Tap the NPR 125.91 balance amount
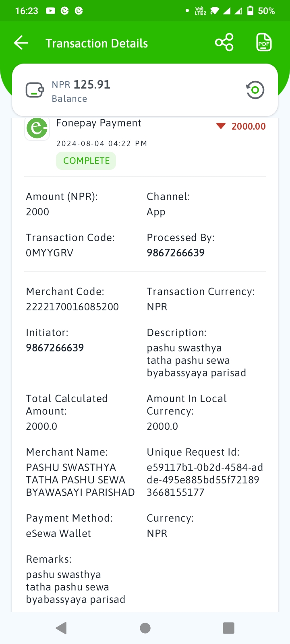This screenshot has width=290, height=644. tap(81, 85)
